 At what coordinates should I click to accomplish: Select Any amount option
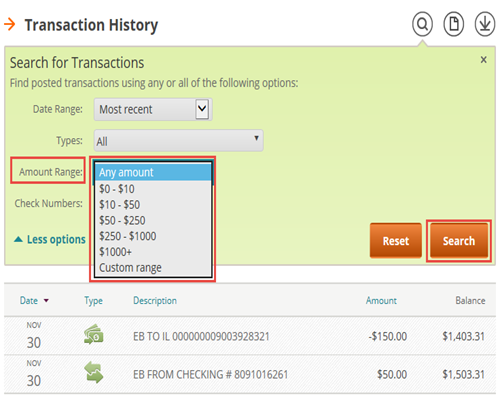pos(153,172)
